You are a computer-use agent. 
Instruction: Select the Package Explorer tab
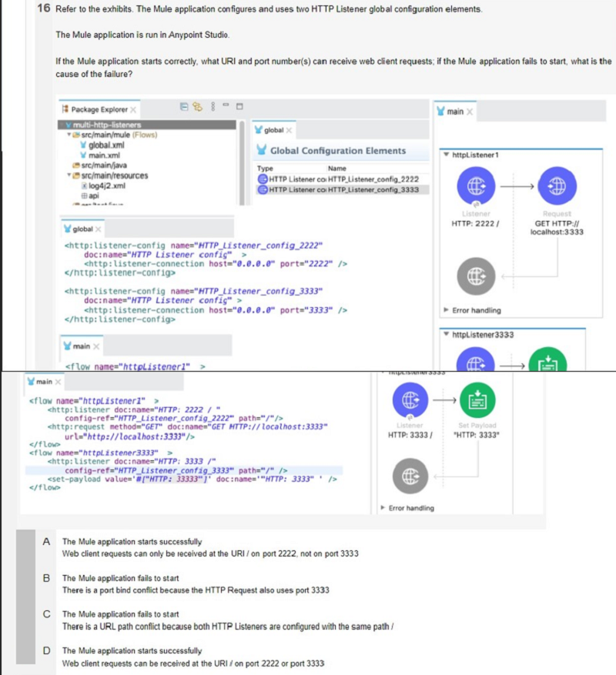(99, 109)
